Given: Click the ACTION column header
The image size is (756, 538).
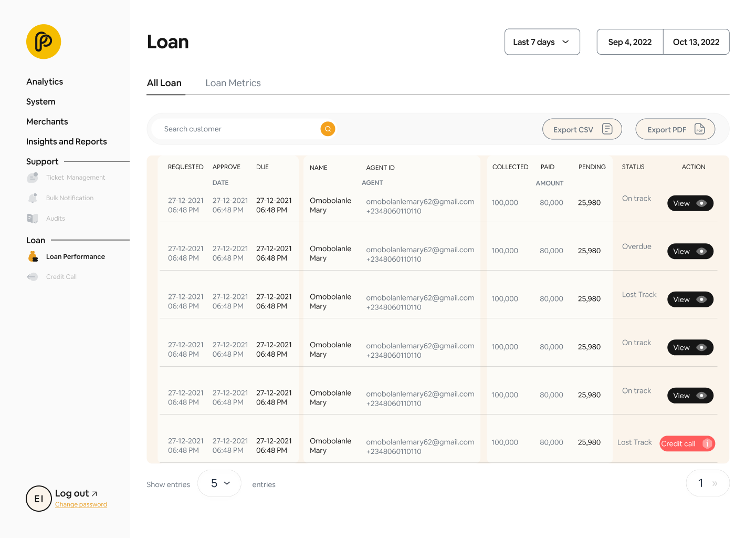Looking at the screenshot, I should click(x=694, y=167).
